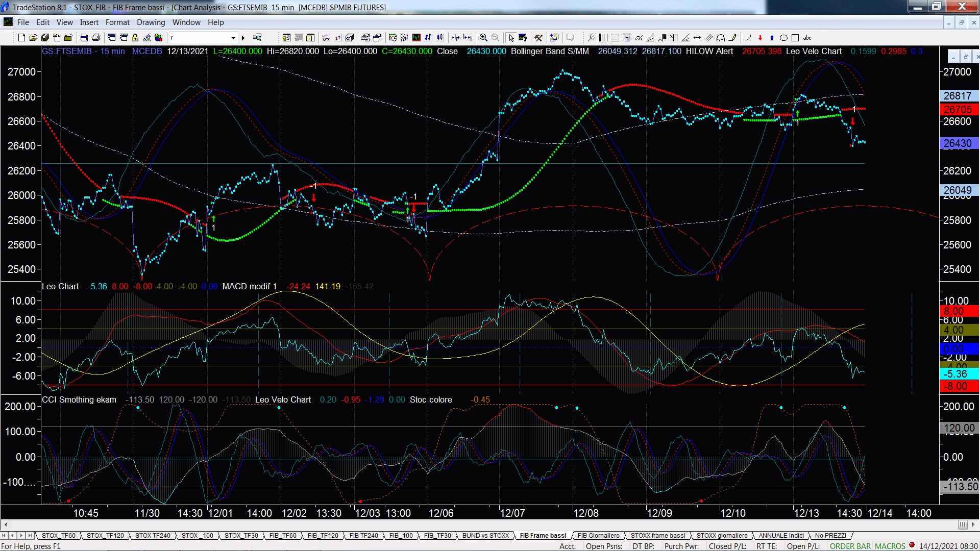980x551 pixels.
Task: Open the Format menu
Action: [x=117, y=22]
